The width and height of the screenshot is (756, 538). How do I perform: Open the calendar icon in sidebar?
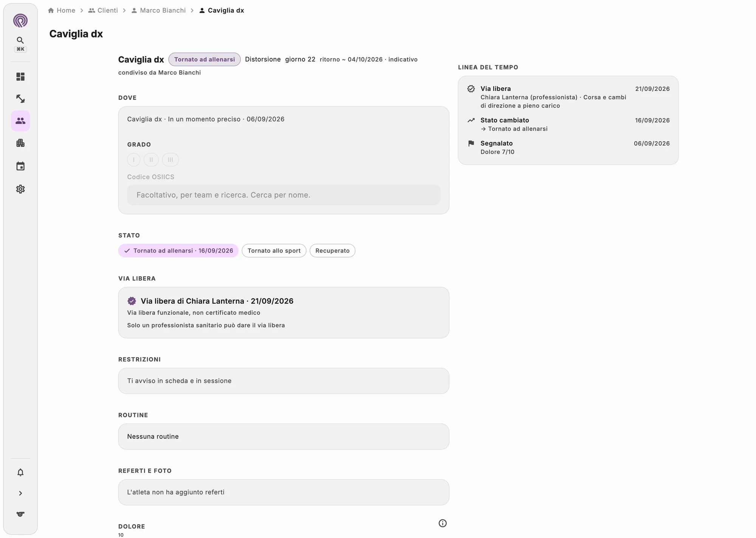(20, 166)
